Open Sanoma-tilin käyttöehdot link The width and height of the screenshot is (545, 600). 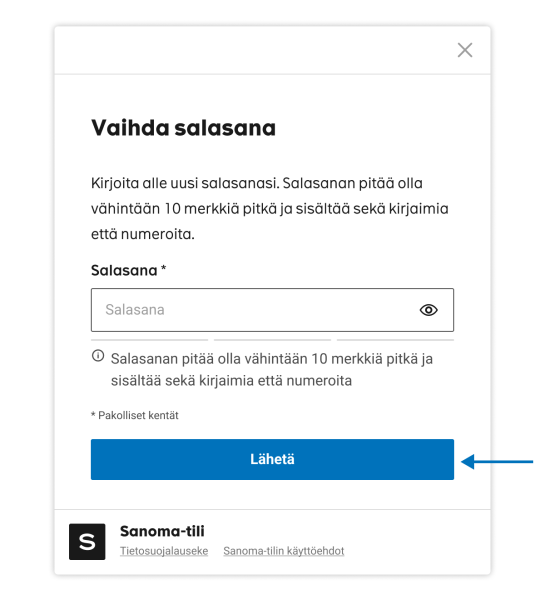[284, 551]
